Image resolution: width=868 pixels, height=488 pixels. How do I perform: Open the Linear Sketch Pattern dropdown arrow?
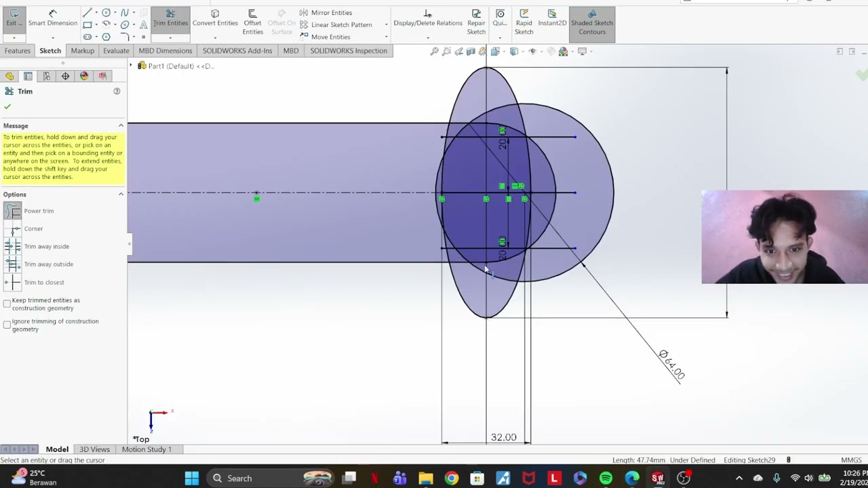386,24
